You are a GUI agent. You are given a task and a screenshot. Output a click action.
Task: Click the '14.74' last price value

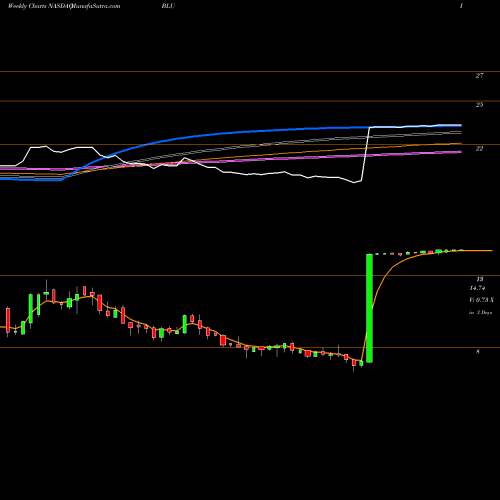477,288
